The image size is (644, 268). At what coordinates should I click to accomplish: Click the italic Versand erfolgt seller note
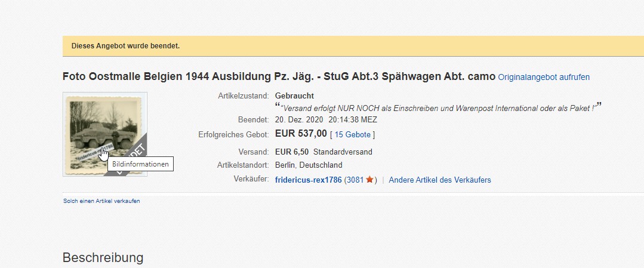(438, 109)
